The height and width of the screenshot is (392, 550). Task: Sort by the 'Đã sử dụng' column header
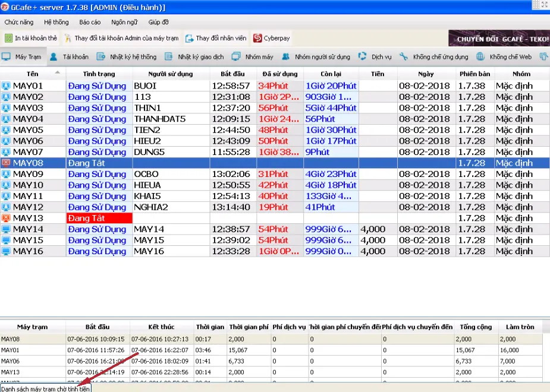tap(280, 74)
